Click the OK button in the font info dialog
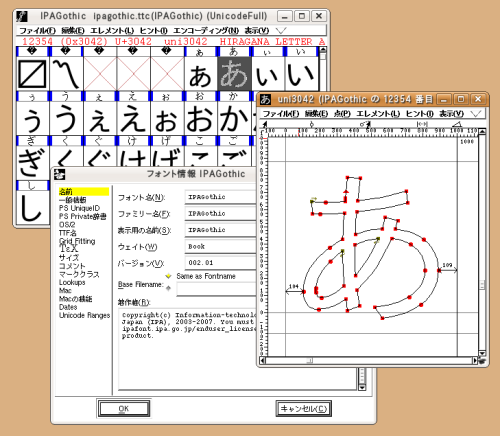The height and width of the screenshot is (436, 500). 124,409
